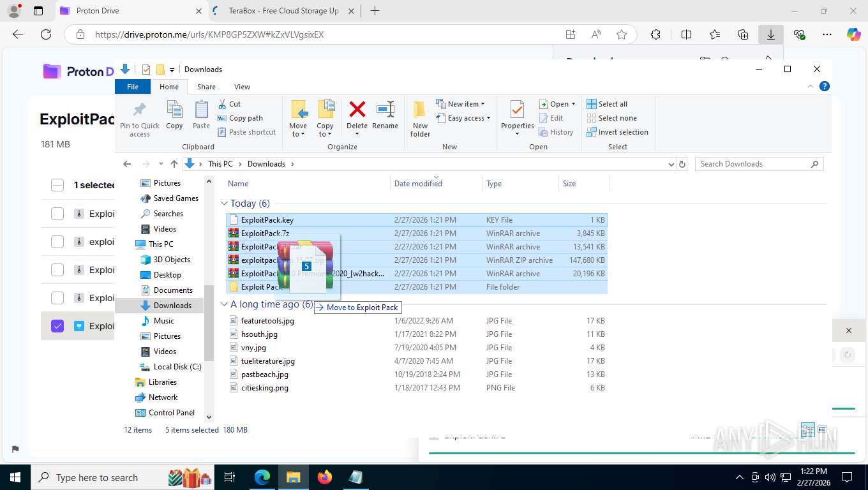Sort by Size column header

[584, 184]
